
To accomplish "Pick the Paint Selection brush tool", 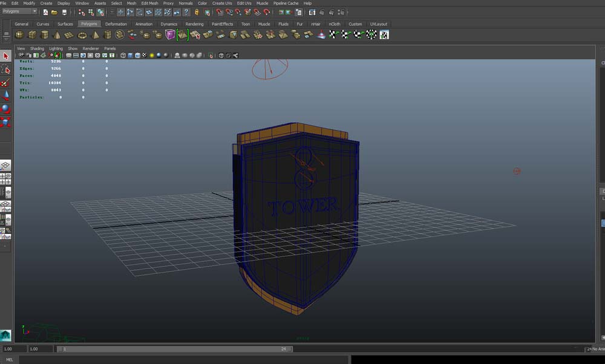I will pos(6,83).
